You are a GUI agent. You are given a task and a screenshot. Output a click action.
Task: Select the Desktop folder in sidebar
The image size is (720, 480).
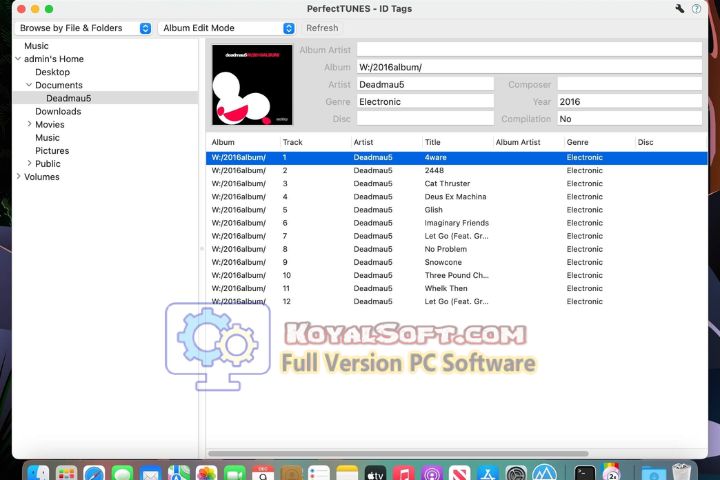click(52, 72)
